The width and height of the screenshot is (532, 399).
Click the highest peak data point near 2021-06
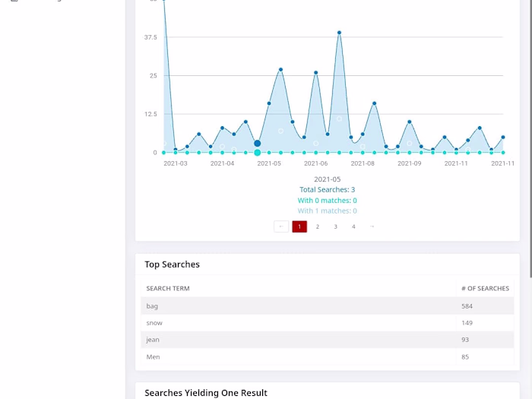(339, 33)
